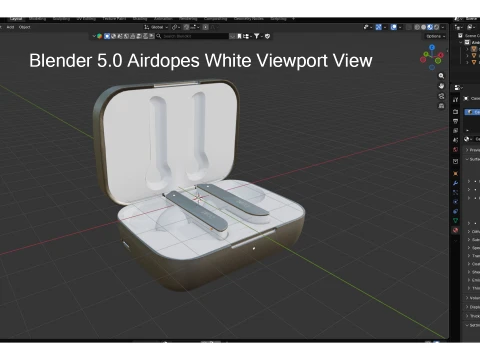480x360 pixels.
Task: Select Material Preview viewport shading
Action: click(x=430, y=27)
